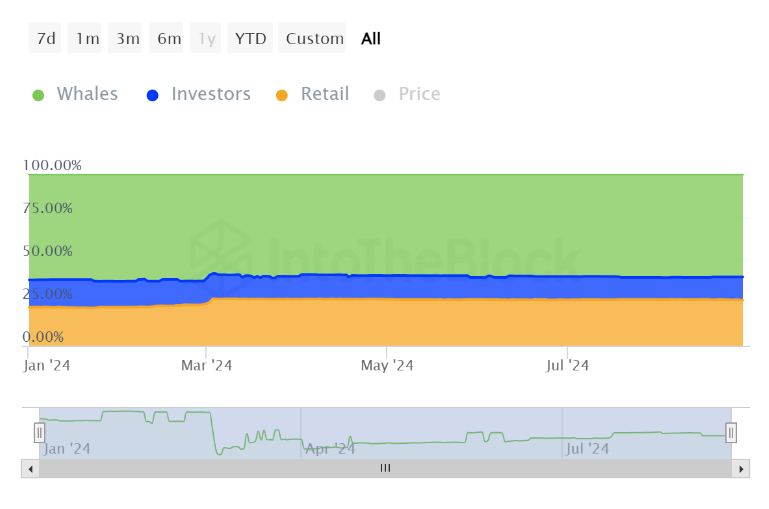
Task: Show year-to-date with YTD button
Action: click(250, 38)
